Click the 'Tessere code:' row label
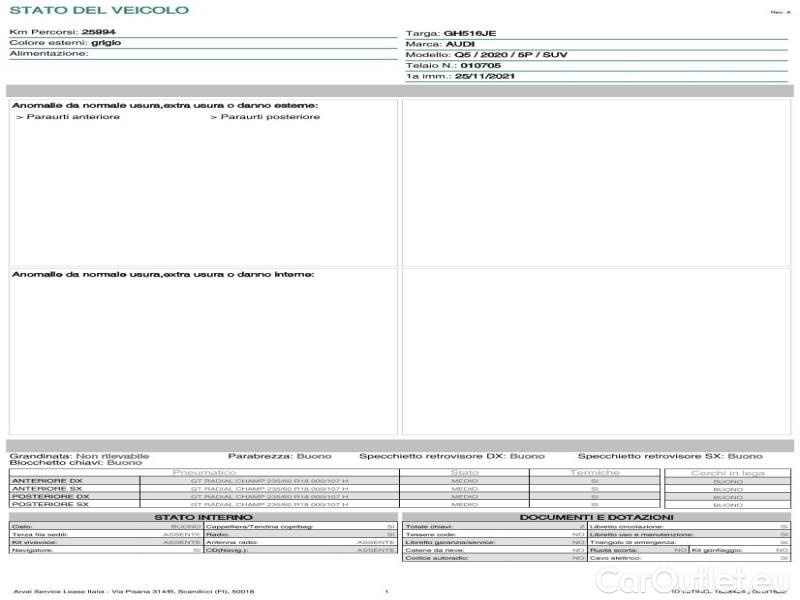The width and height of the screenshot is (800, 600). coord(430,534)
